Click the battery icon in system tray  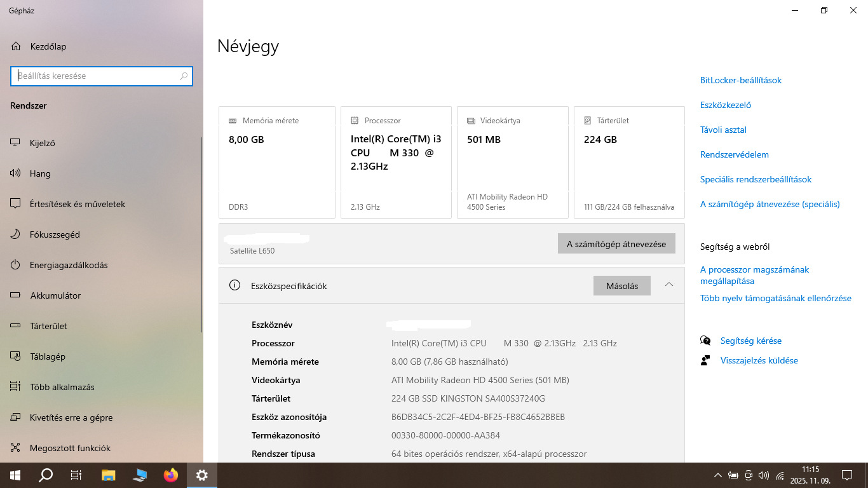click(x=733, y=475)
